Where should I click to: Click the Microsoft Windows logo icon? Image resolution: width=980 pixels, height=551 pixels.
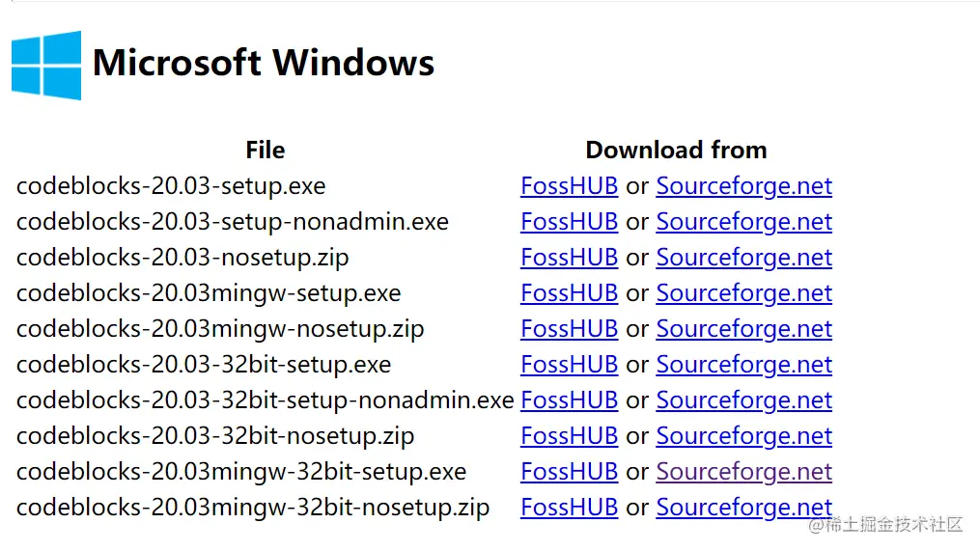pyautogui.click(x=46, y=65)
